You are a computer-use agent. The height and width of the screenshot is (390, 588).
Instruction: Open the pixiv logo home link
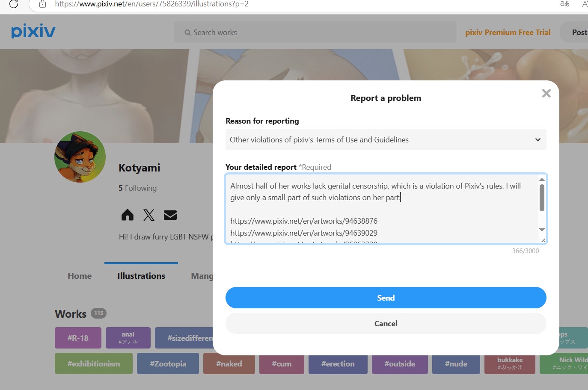click(33, 31)
